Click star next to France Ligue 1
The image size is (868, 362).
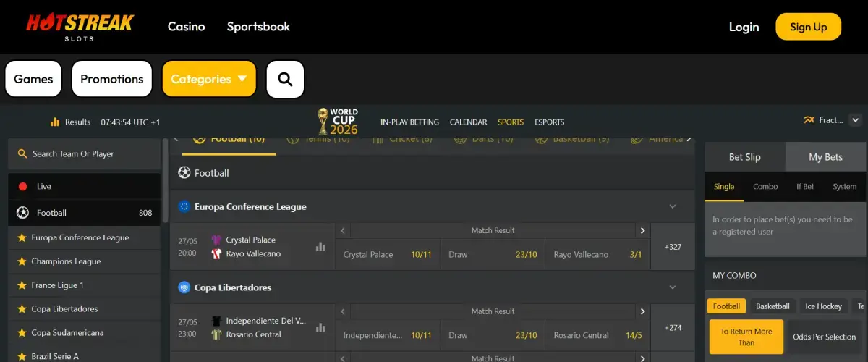22,285
